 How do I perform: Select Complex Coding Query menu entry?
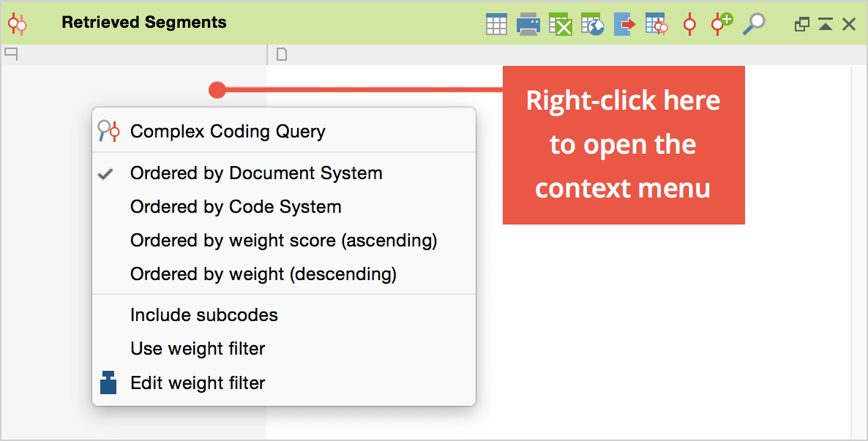[x=228, y=132]
